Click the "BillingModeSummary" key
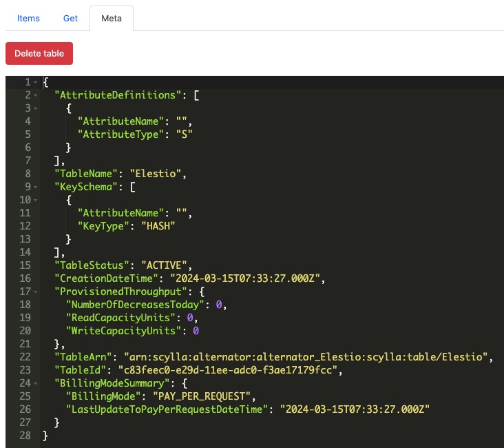This screenshot has height=448, width=504. click(x=112, y=383)
